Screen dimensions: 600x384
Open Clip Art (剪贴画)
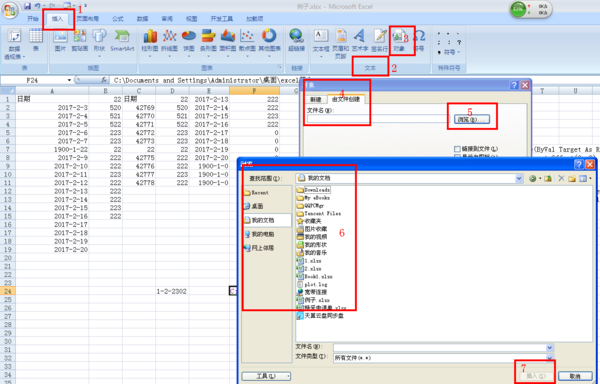[80, 40]
